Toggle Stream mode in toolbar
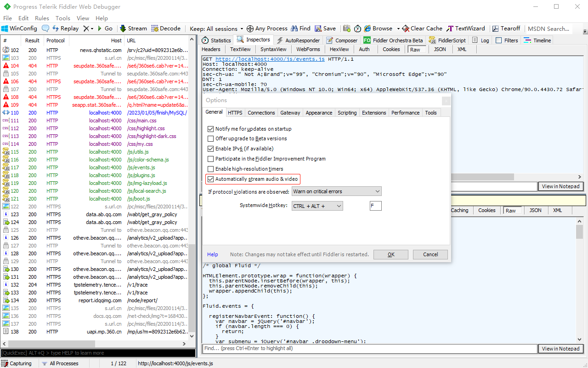The image size is (588, 368). 133,29
